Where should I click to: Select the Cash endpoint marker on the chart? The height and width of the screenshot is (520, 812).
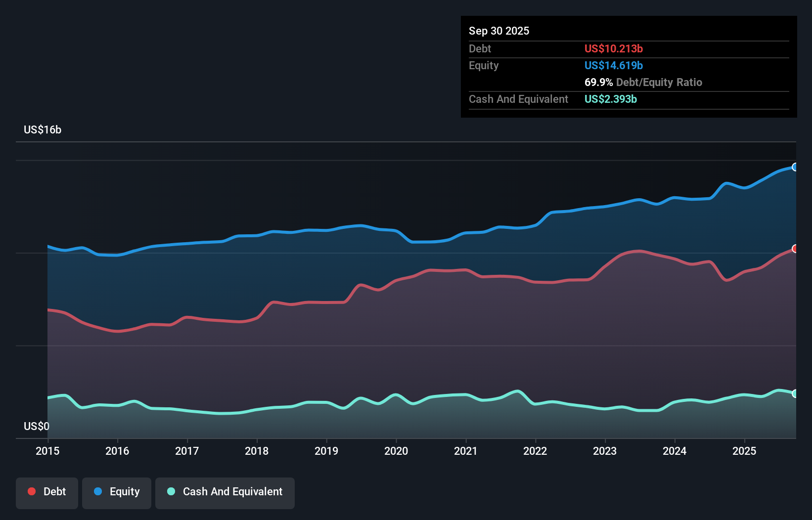click(x=795, y=393)
